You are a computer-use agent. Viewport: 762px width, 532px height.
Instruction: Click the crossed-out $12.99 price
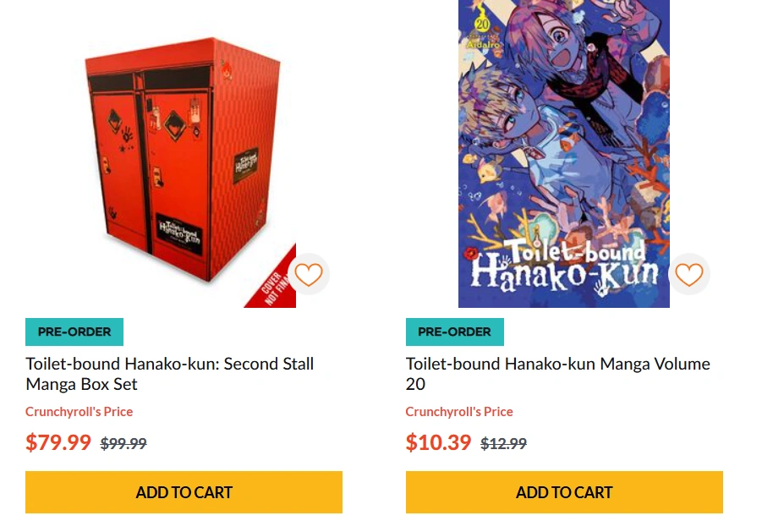503,443
